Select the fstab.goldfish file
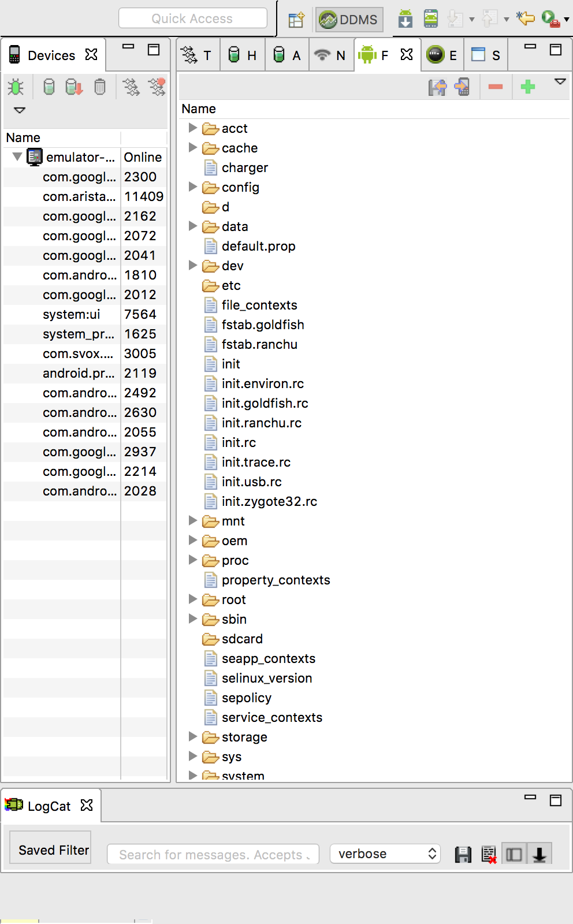Screen dimensions: 573x924 pyautogui.click(x=263, y=325)
